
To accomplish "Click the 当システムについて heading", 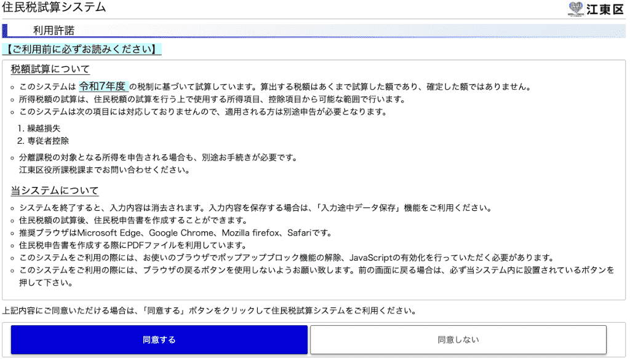I will 55,191.
